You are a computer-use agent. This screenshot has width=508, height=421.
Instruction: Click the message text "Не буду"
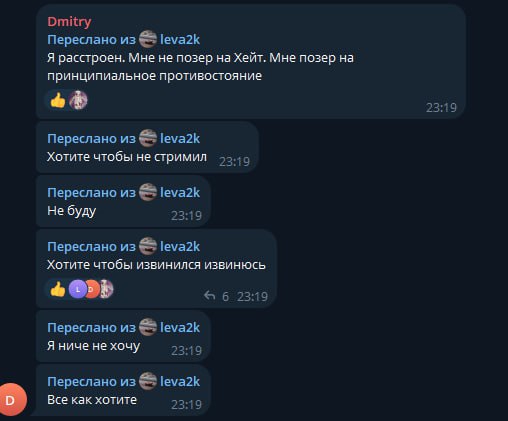(72, 211)
